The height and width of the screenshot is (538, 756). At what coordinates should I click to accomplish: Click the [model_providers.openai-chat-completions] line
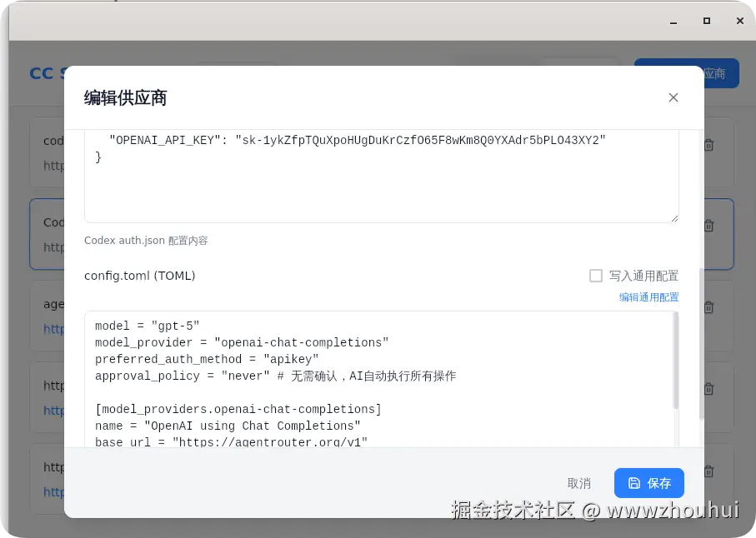(x=238, y=409)
